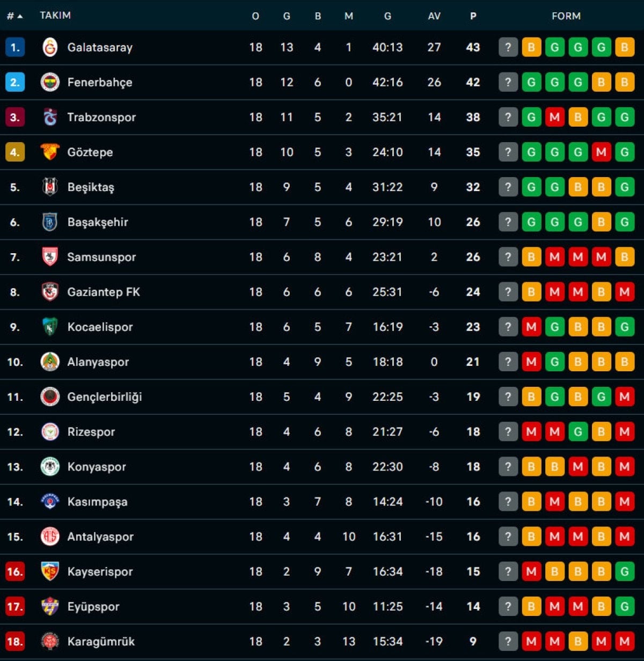Select the Fenerbahçe club logo

50,82
